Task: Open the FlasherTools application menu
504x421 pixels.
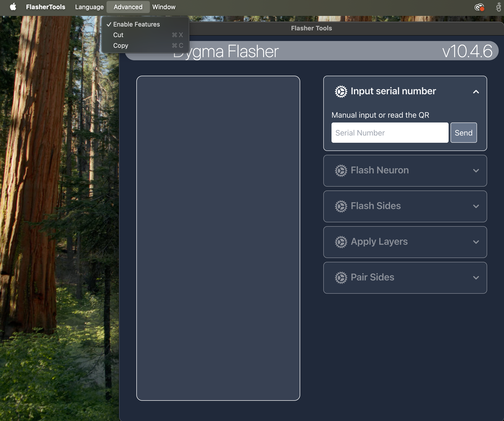Action: pyautogui.click(x=46, y=7)
